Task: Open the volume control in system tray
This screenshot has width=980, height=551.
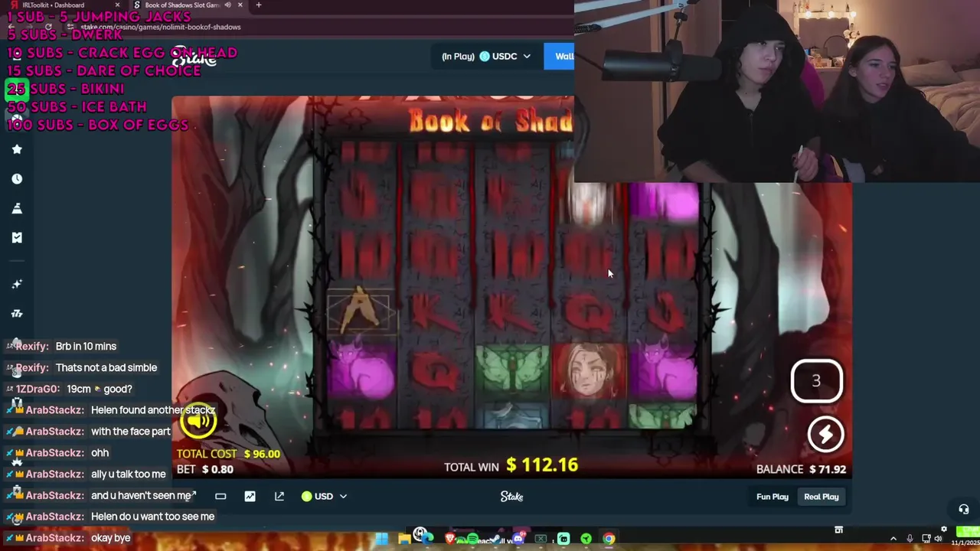Action: [x=939, y=539]
